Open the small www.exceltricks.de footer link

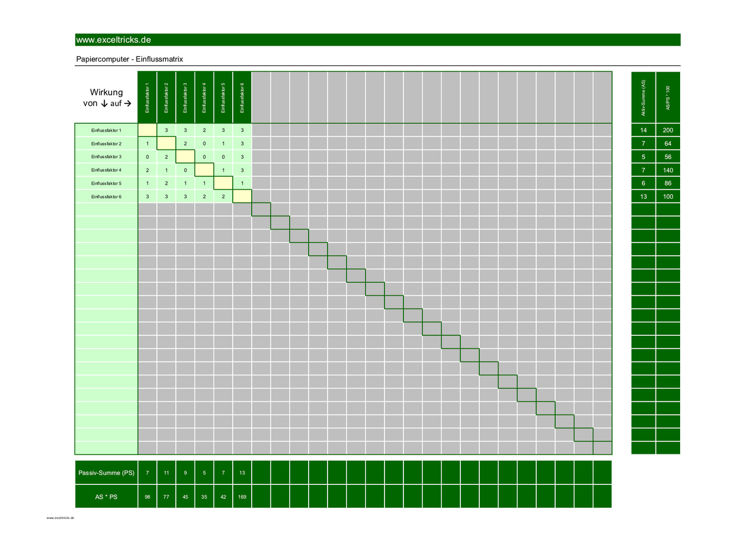click(60, 518)
